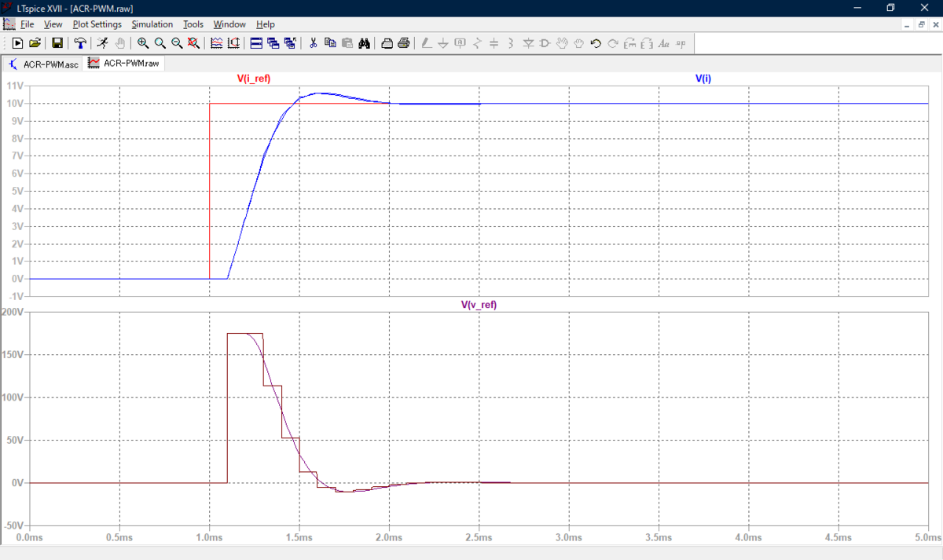The width and height of the screenshot is (943, 560).
Task: Click the 0.0ms time axis label
Action: pos(29,537)
